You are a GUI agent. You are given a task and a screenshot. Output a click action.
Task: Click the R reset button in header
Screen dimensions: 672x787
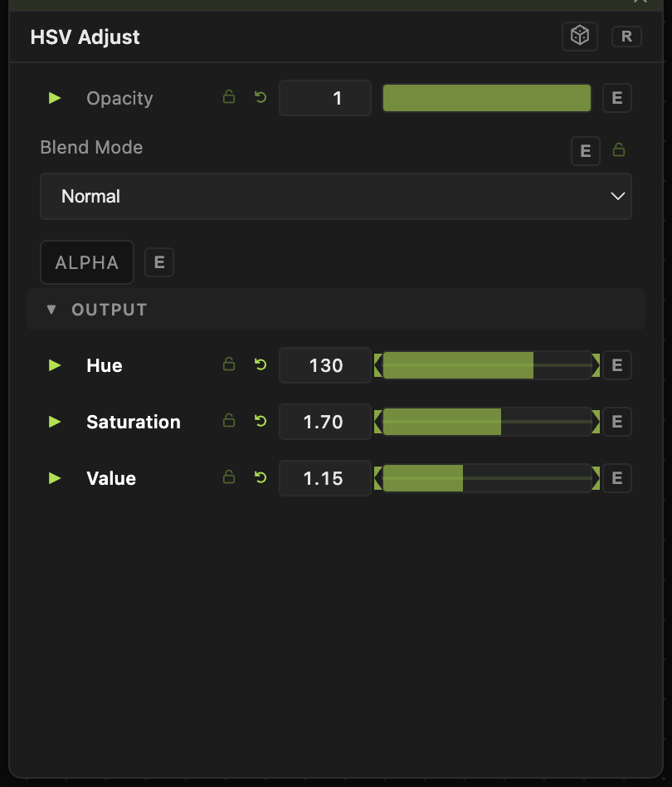click(626, 37)
